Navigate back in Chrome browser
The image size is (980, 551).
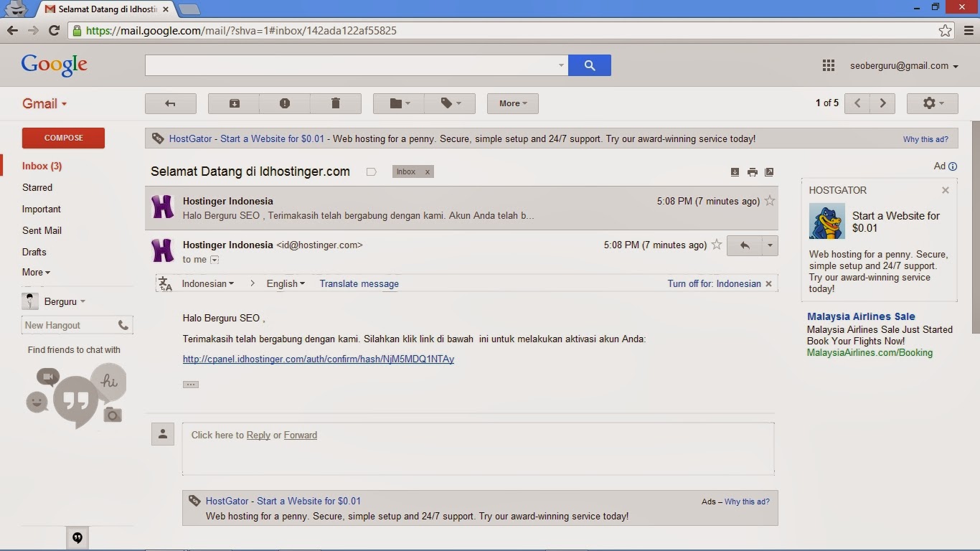[x=12, y=30]
